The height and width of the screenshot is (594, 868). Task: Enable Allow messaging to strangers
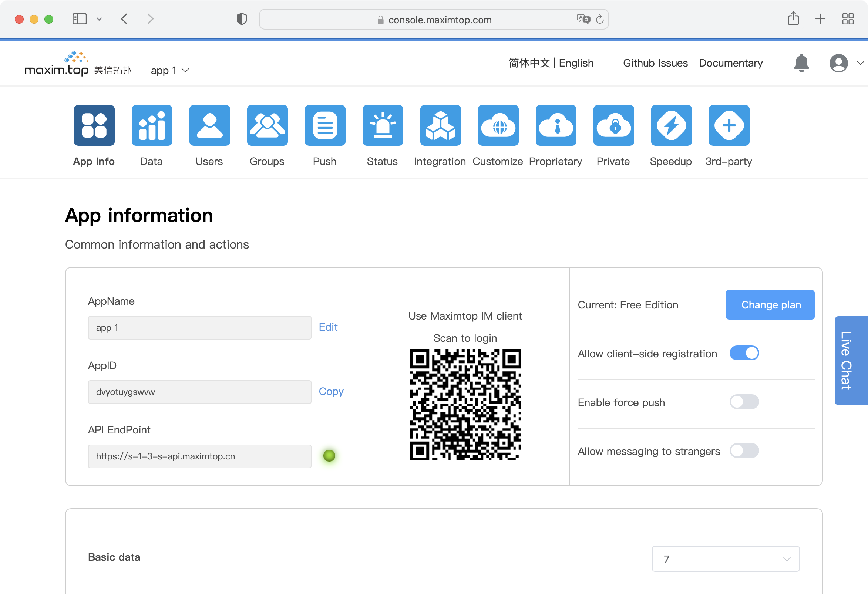coord(744,450)
